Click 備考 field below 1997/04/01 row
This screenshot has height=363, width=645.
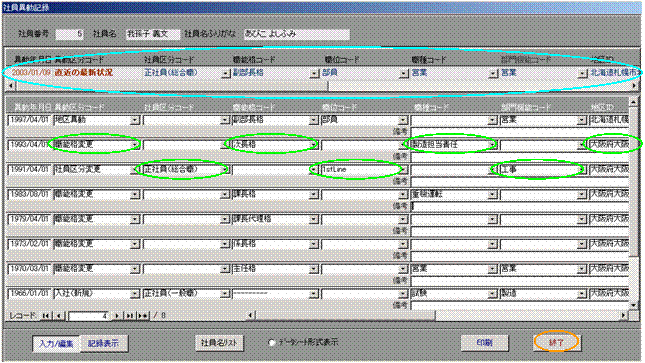click(x=520, y=132)
